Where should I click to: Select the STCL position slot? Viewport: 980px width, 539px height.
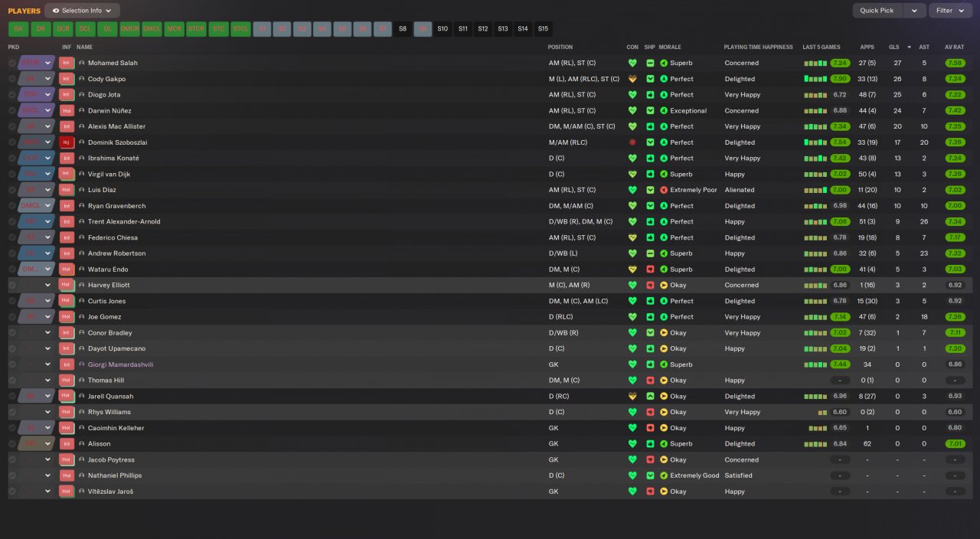[x=240, y=29]
